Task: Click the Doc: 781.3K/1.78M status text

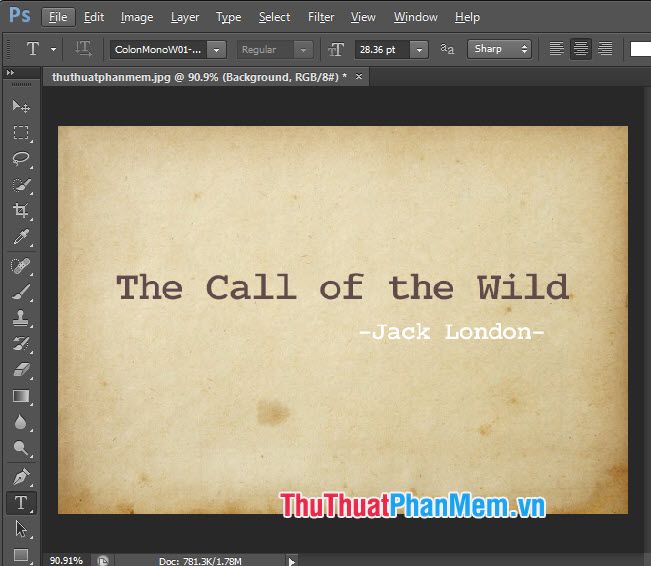Action: pyautogui.click(x=200, y=561)
